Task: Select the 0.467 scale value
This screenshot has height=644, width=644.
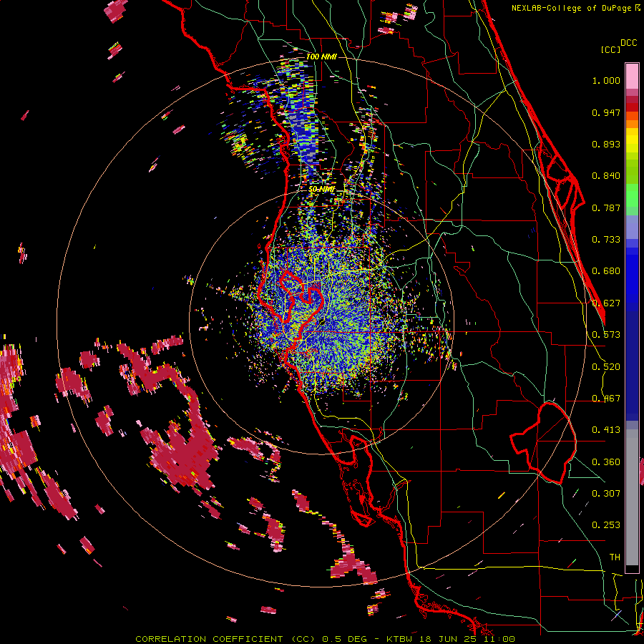Action: click(606, 399)
